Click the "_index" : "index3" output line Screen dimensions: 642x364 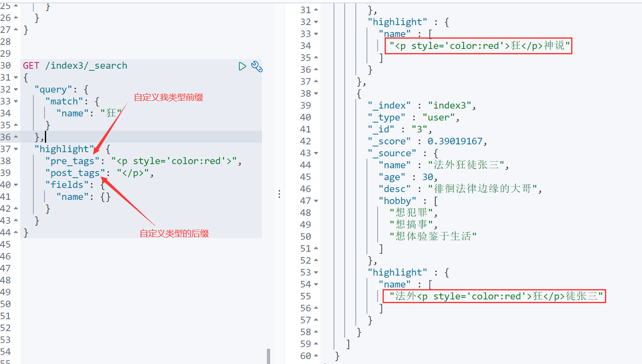click(x=422, y=105)
